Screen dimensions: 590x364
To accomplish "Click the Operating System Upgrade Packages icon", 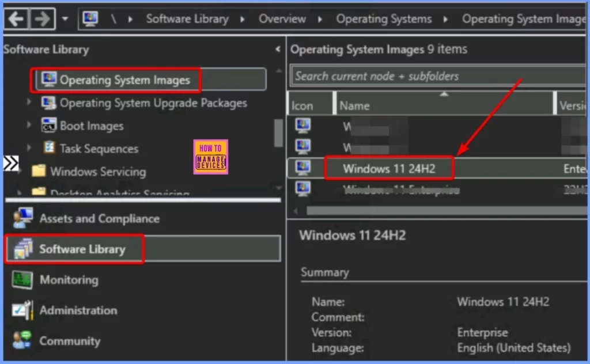I will tap(49, 103).
